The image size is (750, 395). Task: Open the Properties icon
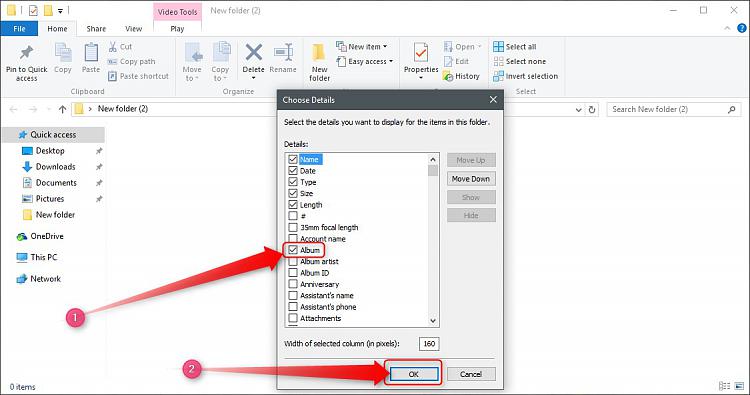pos(421,53)
